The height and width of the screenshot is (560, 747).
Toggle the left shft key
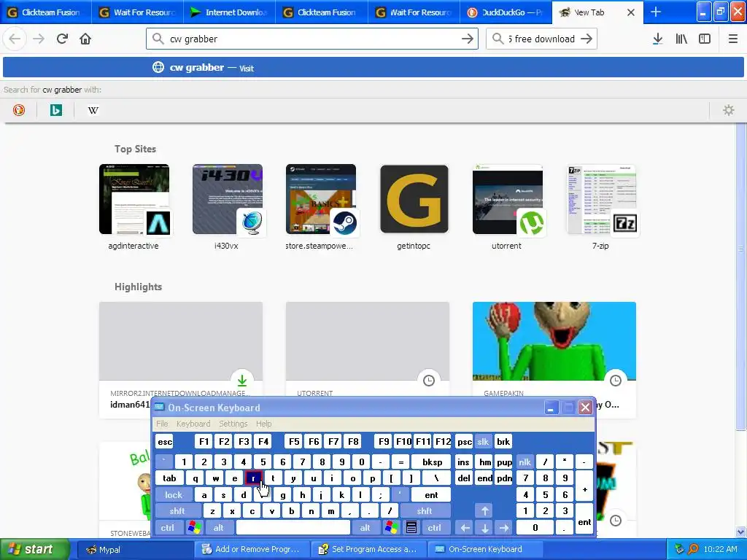coord(177,511)
